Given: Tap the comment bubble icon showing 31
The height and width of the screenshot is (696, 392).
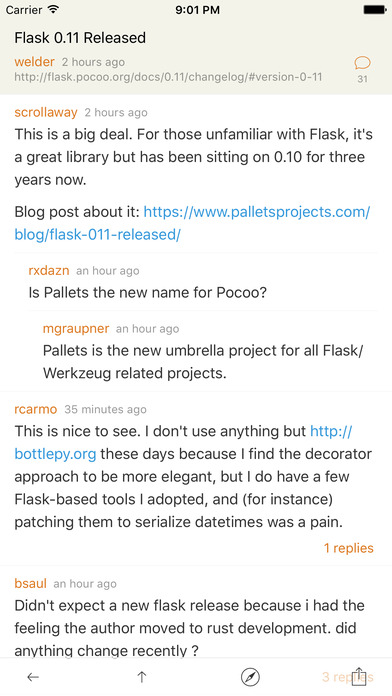Looking at the screenshot, I should coord(362,63).
